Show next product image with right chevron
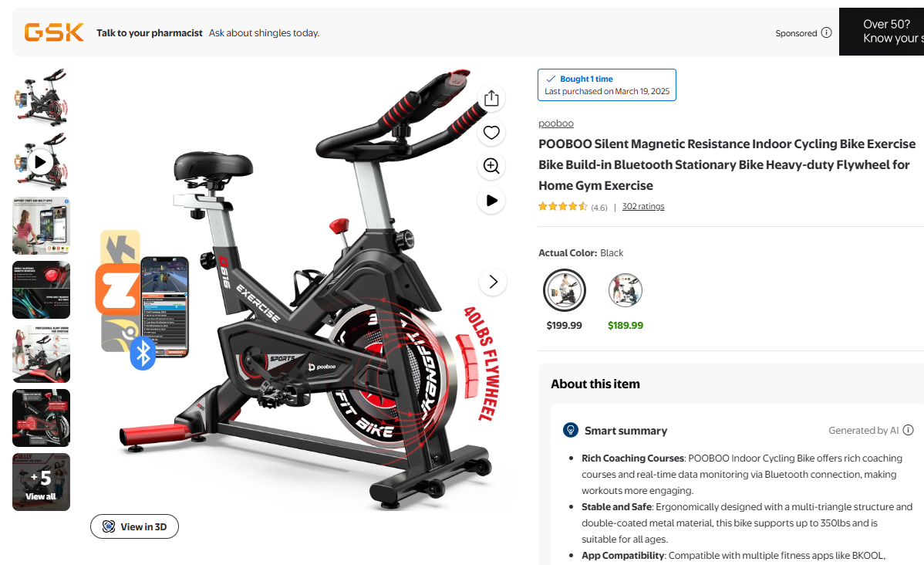Viewport: 924px width, 565px height. [493, 282]
